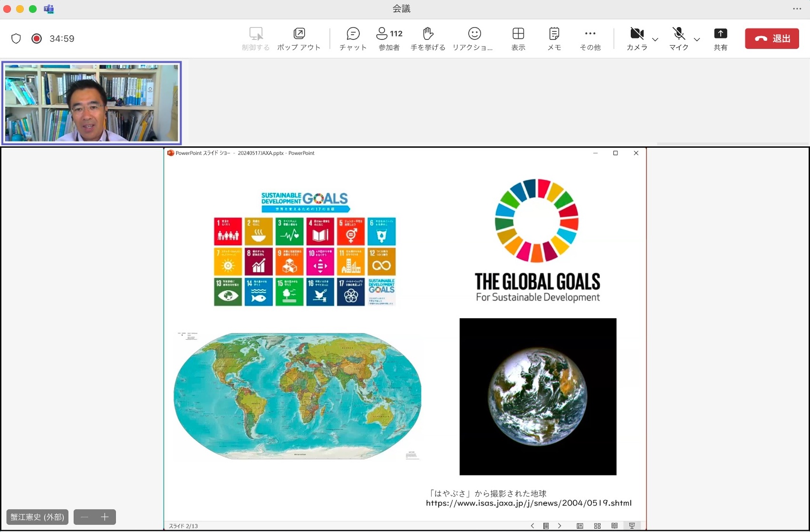Screen dimensions: 810x532
Task: Expand camera device options chevron
Action: [x=655, y=39]
